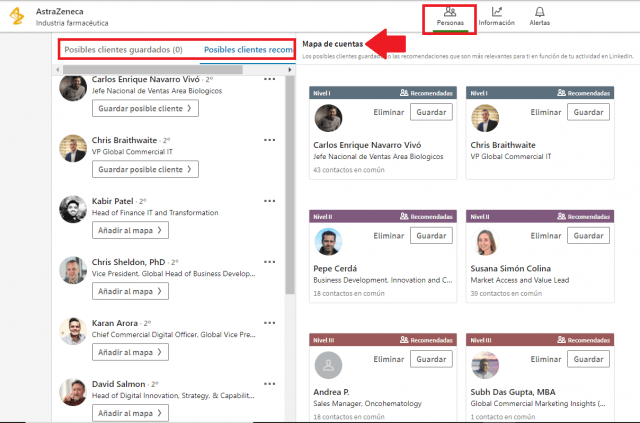The image size is (640, 423).
Task: Open more options for Carlos Enrique Navarro Vivó
Action: (x=269, y=79)
